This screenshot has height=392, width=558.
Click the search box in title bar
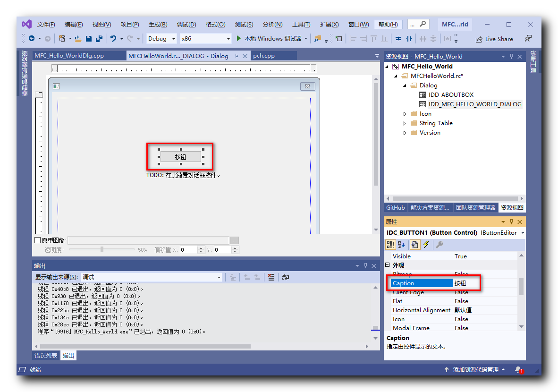click(418, 24)
